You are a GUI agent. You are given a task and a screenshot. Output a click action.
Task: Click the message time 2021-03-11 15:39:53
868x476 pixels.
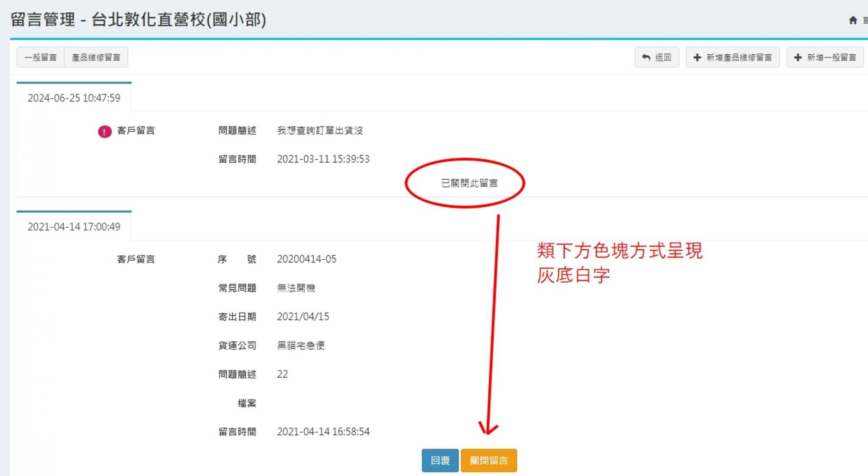pyautogui.click(x=323, y=159)
